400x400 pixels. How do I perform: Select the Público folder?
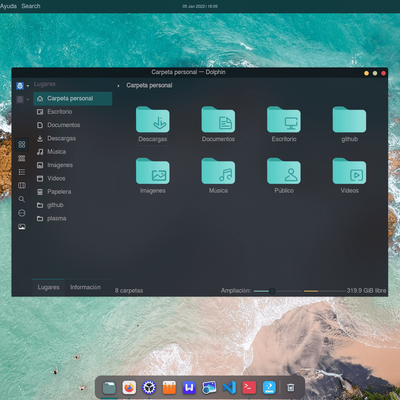tap(284, 176)
